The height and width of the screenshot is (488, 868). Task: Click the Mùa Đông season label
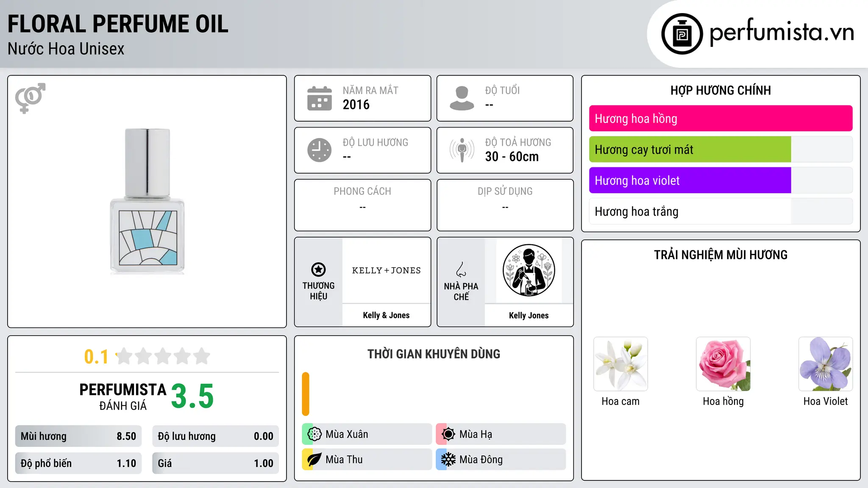481,460
